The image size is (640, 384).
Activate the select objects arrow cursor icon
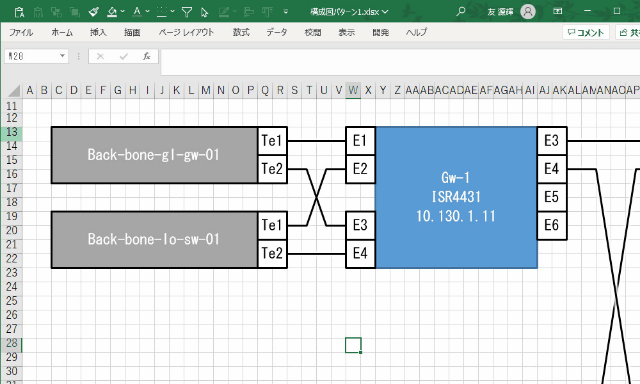(205, 12)
